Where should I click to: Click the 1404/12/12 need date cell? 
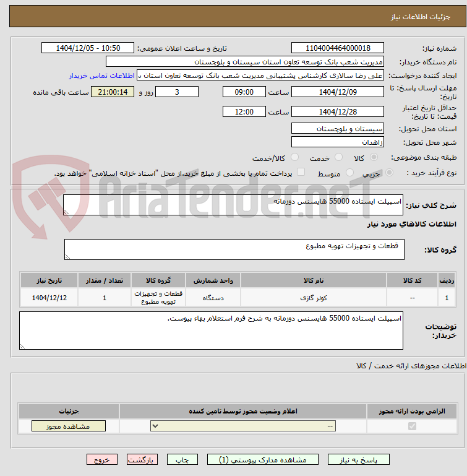(x=49, y=298)
